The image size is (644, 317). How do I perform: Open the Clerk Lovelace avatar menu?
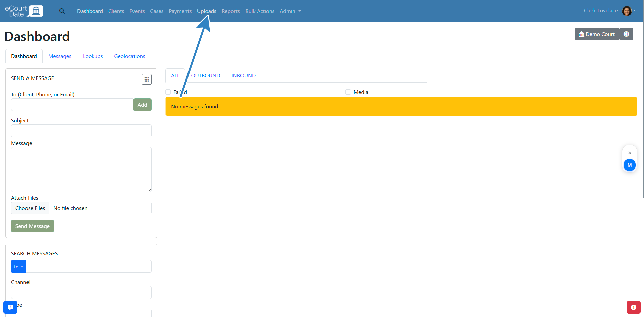(629, 11)
